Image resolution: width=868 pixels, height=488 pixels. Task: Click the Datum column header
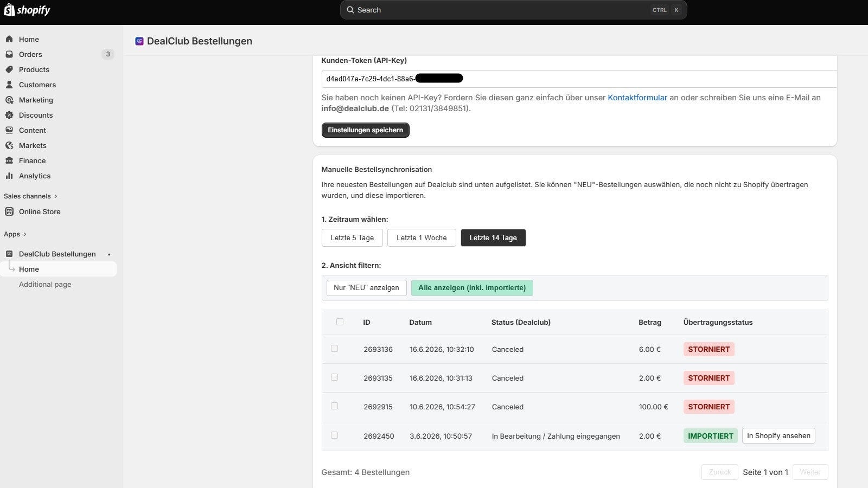coord(420,322)
